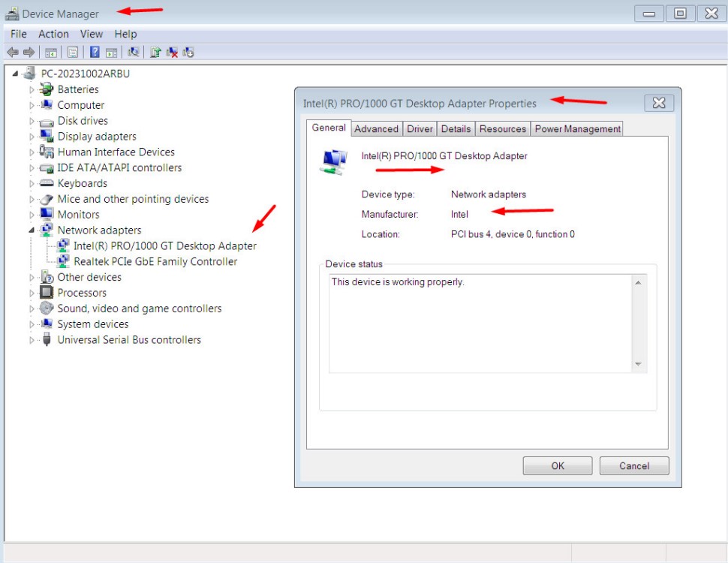Click the Keyboards category icon

coord(47,183)
